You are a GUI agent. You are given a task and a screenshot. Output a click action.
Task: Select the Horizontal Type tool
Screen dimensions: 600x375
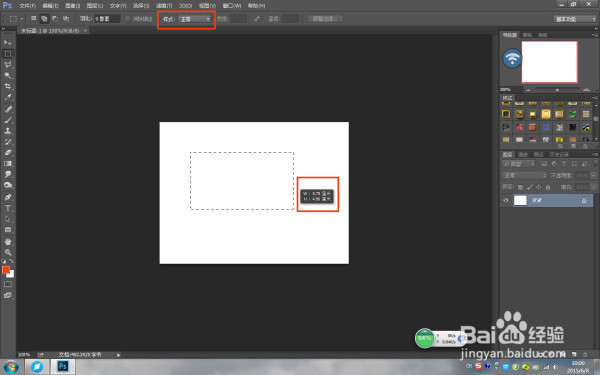tap(8, 208)
